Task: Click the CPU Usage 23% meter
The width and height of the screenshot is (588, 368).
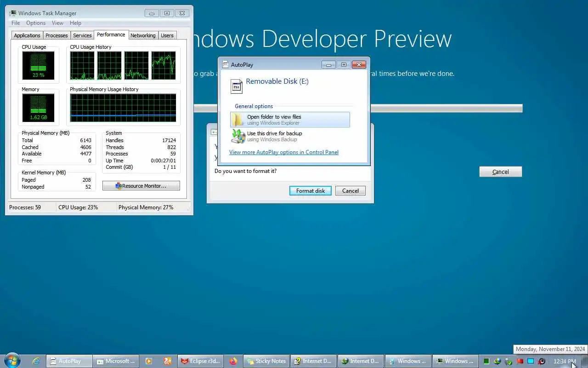Action: point(38,65)
